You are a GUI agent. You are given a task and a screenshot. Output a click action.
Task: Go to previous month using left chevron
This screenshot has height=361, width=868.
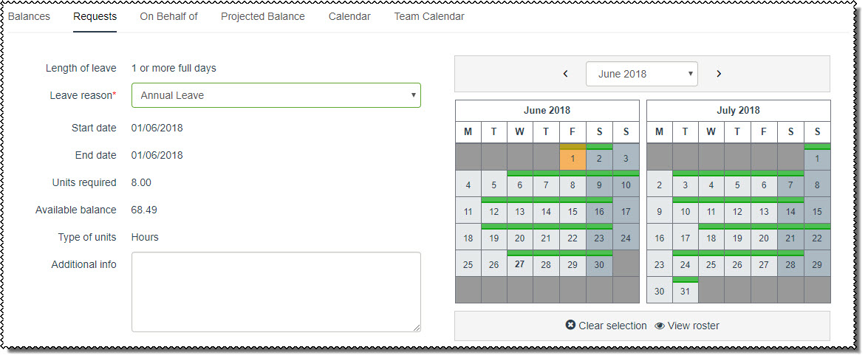click(566, 74)
